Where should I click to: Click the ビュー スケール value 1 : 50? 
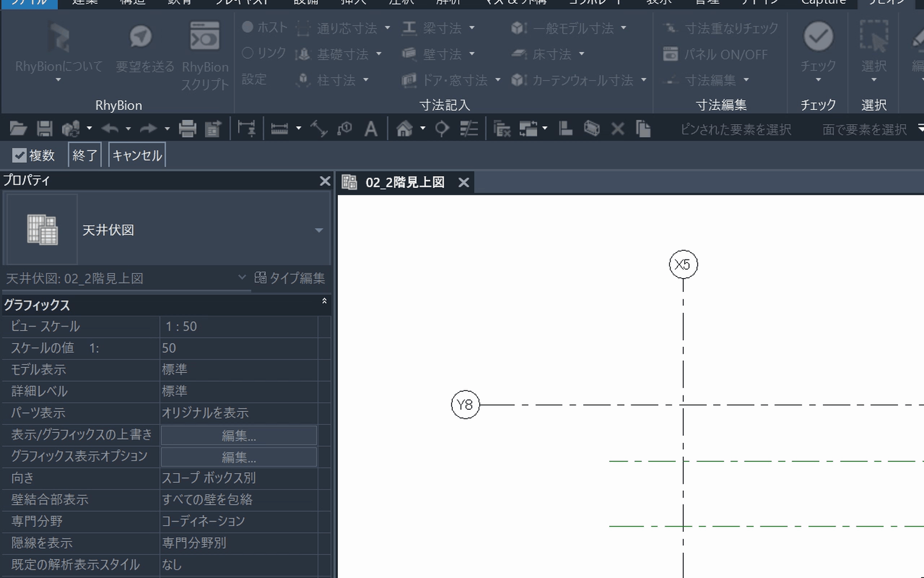click(239, 327)
